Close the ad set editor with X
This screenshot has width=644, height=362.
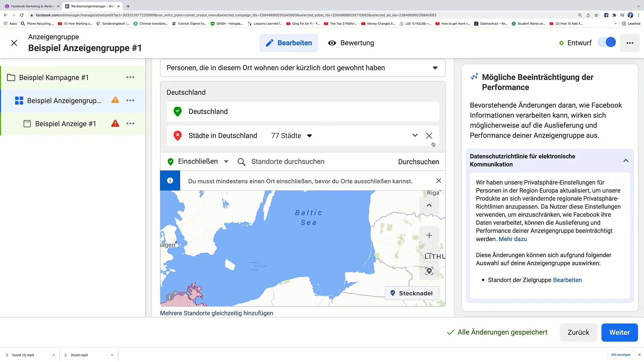click(x=14, y=43)
